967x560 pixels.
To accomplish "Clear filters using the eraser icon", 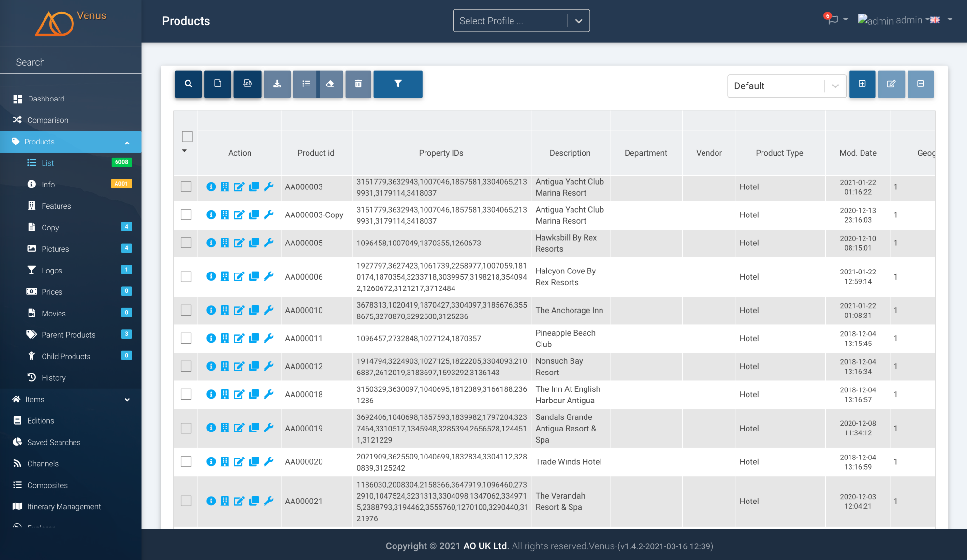I will tap(330, 84).
